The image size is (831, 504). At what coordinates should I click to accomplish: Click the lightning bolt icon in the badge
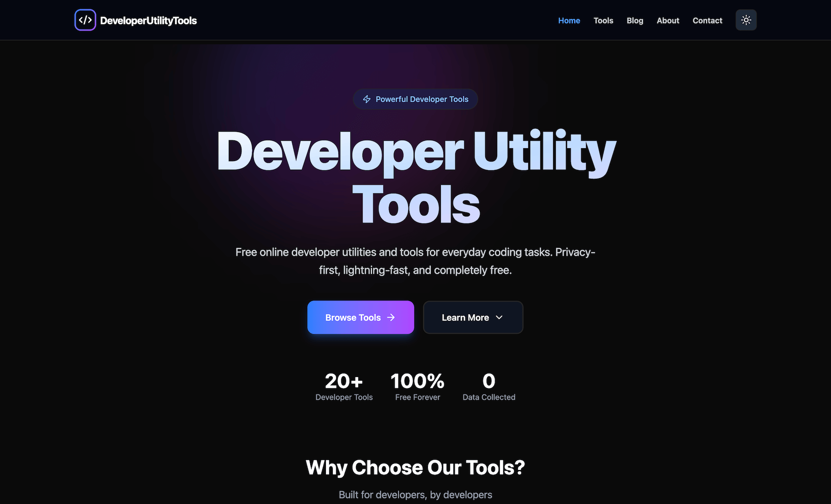366,99
